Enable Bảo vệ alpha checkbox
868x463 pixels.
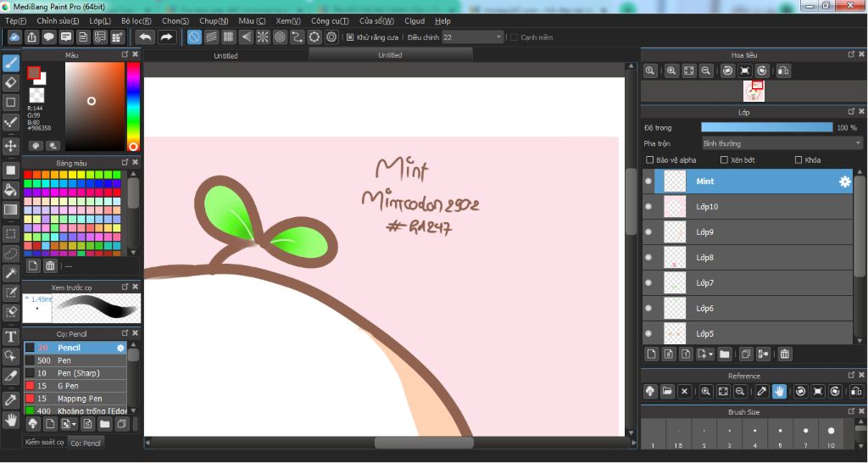click(650, 160)
